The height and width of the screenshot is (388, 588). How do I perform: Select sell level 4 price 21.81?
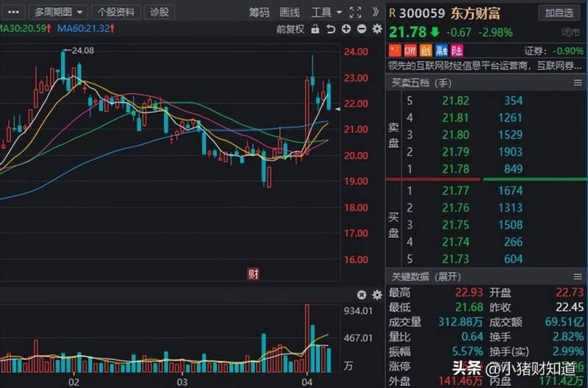coord(455,118)
